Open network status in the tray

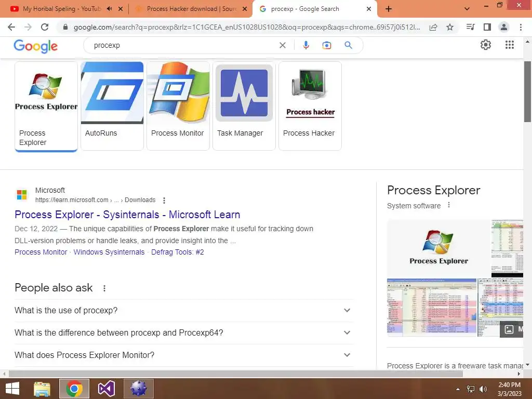471,389
